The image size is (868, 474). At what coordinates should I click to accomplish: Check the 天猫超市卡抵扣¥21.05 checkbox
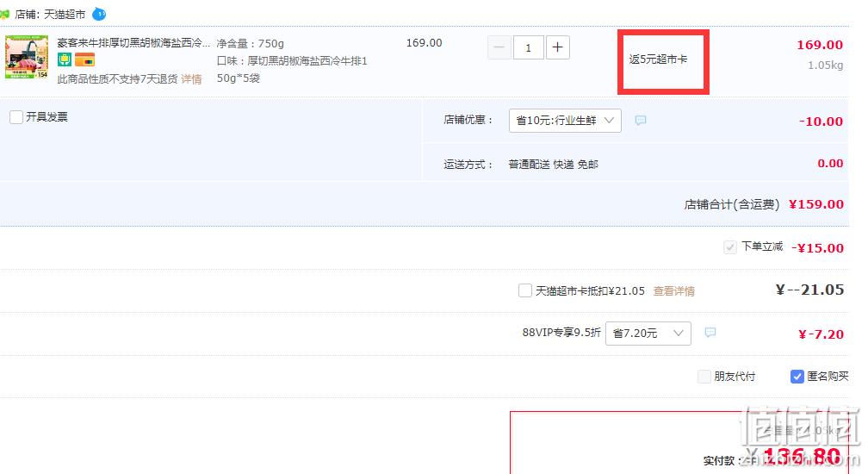coord(524,290)
